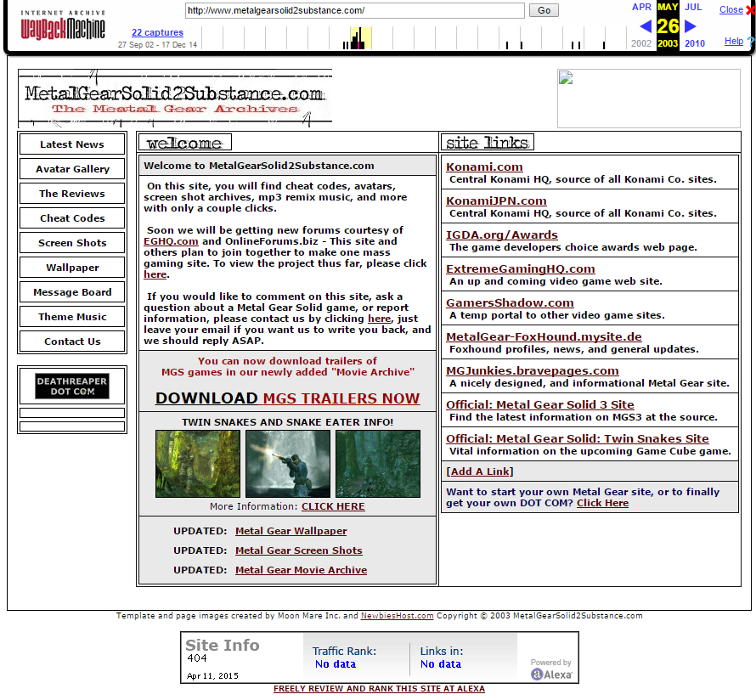Image resolution: width=756 pixels, height=700 pixels.
Task: Click the Wayback Machine logo
Action: pyautogui.click(x=63, y=26)
